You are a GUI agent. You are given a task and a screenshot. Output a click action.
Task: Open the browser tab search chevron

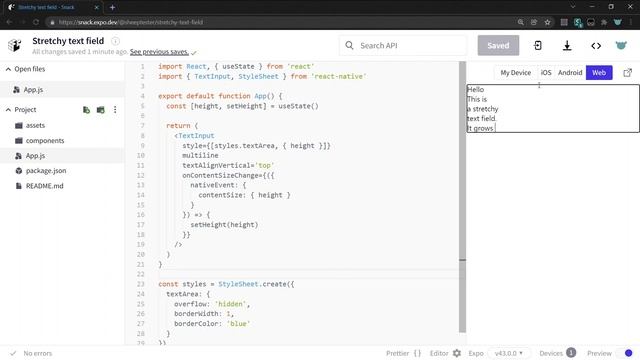coord(573,7)
